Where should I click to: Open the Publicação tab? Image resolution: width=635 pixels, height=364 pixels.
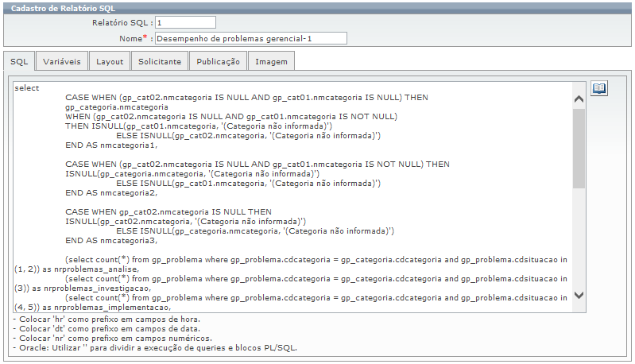click(x=218, y=61)
